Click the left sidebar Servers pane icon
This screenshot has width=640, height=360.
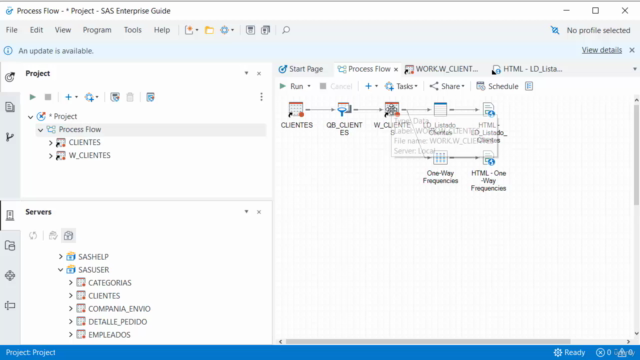[x=10, y=215]
